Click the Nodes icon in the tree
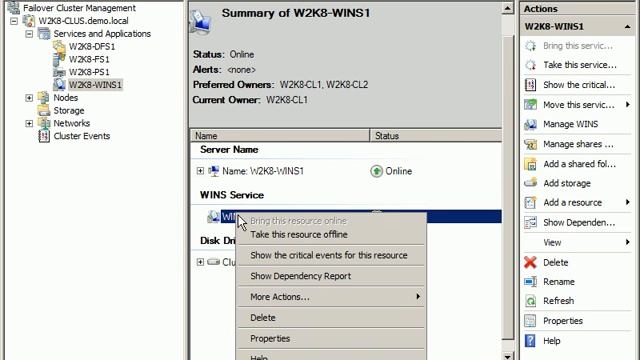640x360 pixels. pos(44,98)
